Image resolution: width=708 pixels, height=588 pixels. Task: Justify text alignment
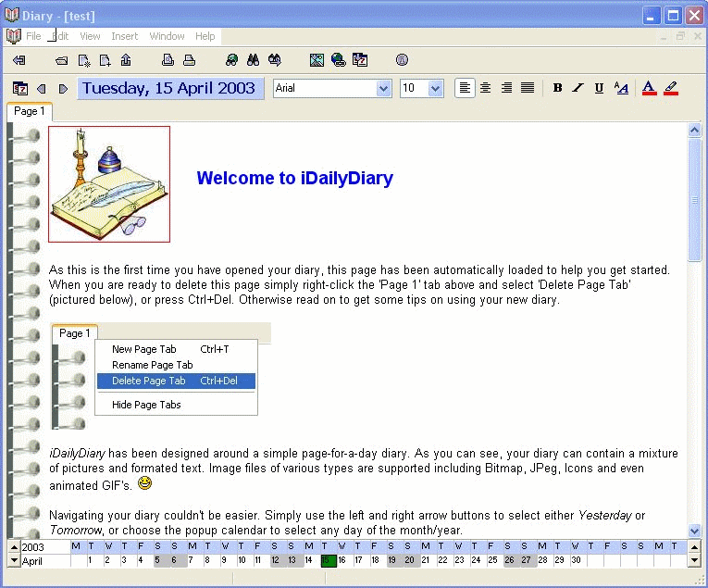click(x=528, y=88)
